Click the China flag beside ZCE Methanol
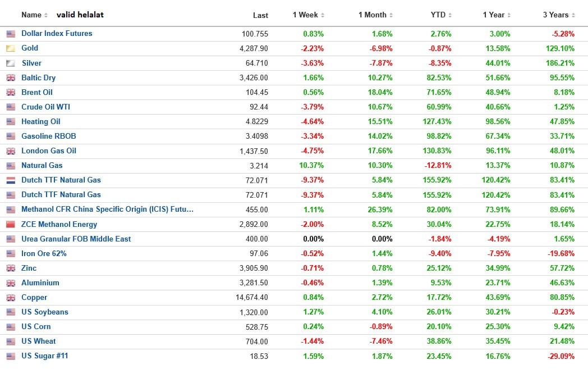Viewport: 588px width, 369px height. (x=11, y=225)
